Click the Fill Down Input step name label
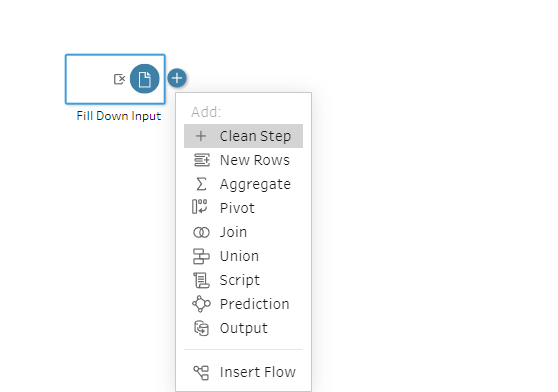This screenshot has width=558, height=392. [119, 116]
